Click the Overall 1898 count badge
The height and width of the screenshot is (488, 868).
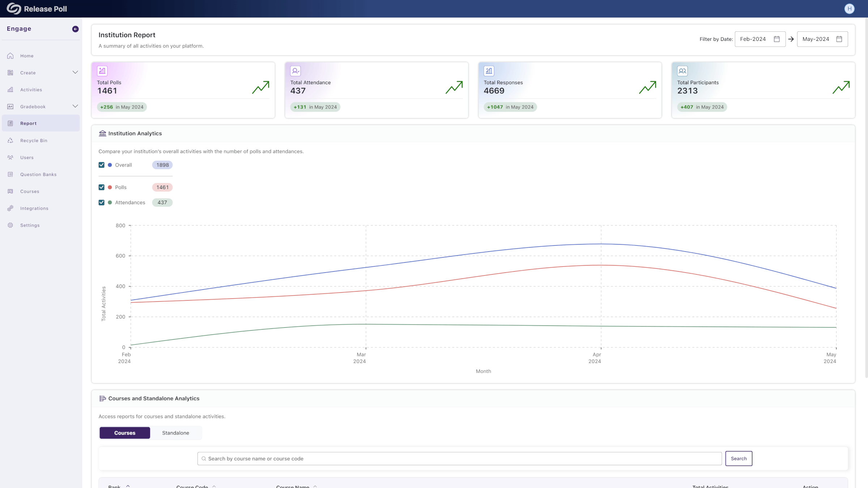tap(162, 165)
